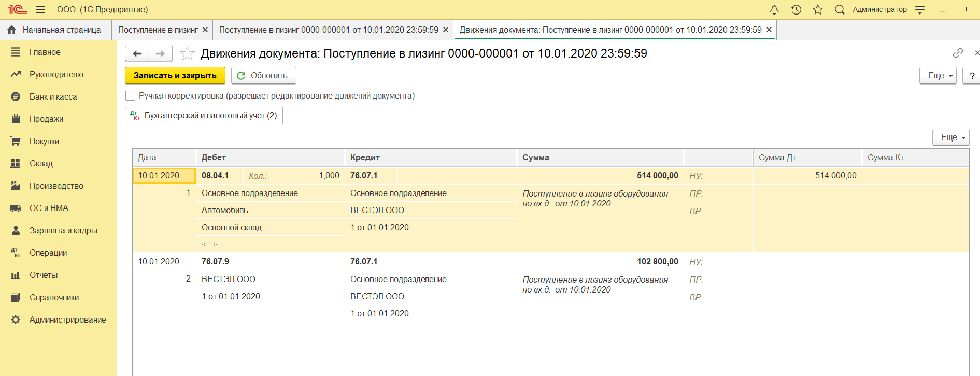This screenshot has width=980, height=376.
Task: Open the table's Еще dropdown menu
Action: [x=950, y=137]
